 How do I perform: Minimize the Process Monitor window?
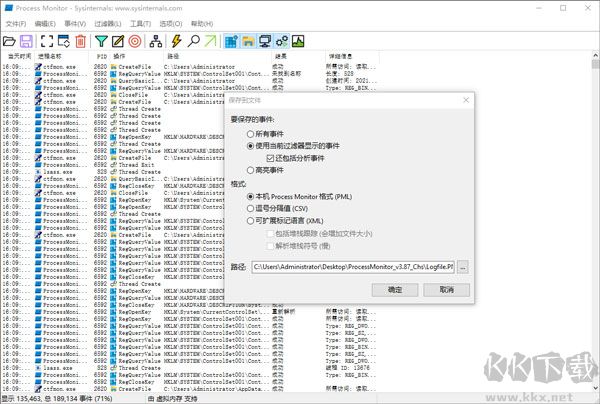[x=539, y=8]
